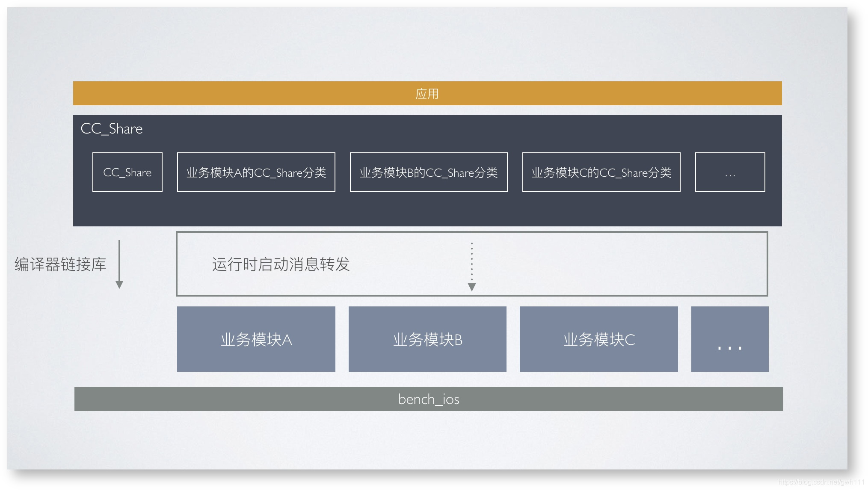Screen dimensions: 868x490
Task: Select the 业务模块B block
Action: click(427, 339)
